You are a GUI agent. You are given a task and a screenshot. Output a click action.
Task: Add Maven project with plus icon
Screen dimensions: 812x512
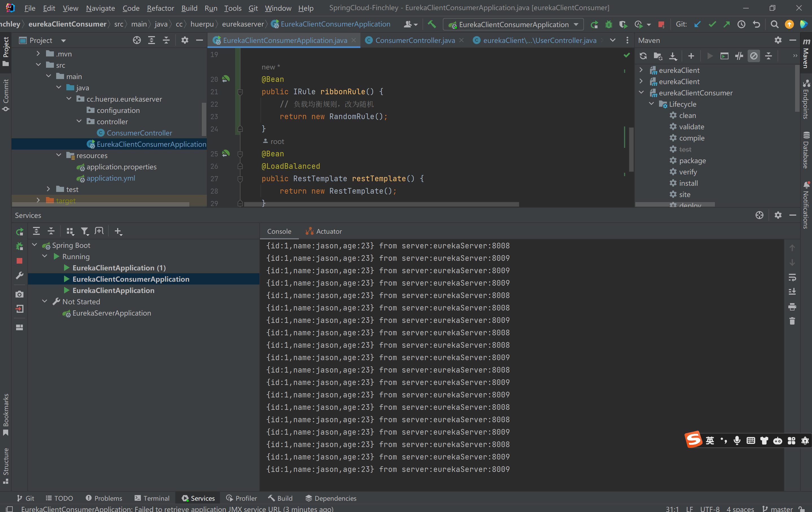[691, 56]
